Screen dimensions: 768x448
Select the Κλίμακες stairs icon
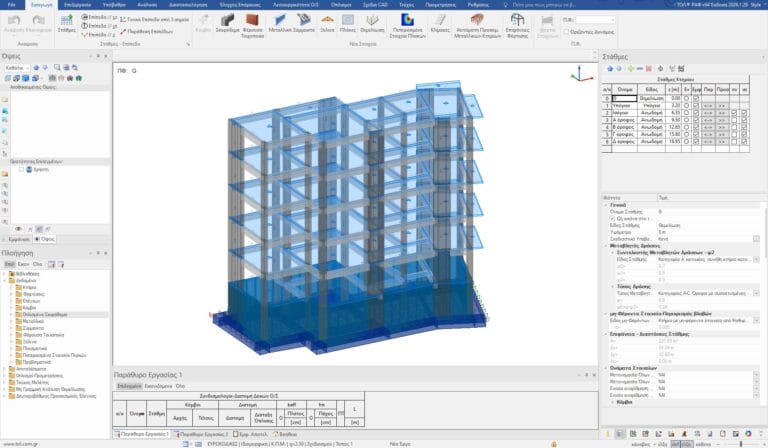click(440, 24)
